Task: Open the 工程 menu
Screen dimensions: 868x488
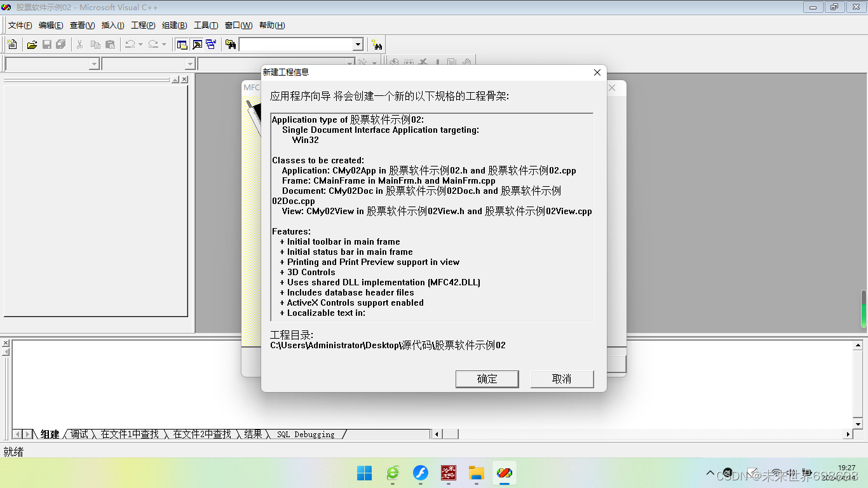Action: (x=143, y=25)
